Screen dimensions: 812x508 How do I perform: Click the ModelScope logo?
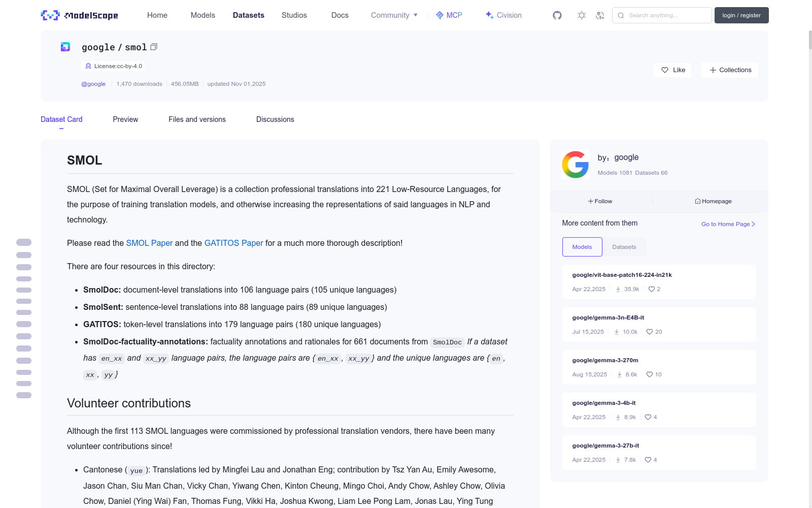coord(79,15)
